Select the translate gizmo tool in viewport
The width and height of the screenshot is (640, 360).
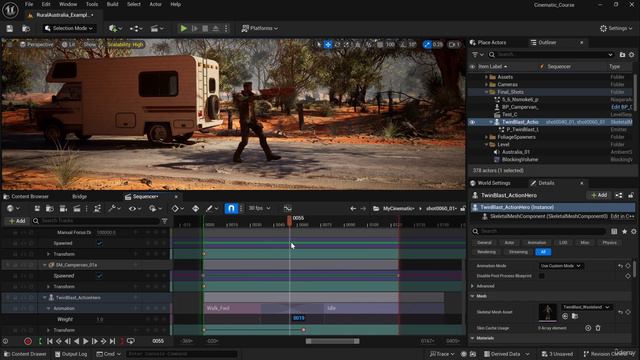[x=328, y=44]
